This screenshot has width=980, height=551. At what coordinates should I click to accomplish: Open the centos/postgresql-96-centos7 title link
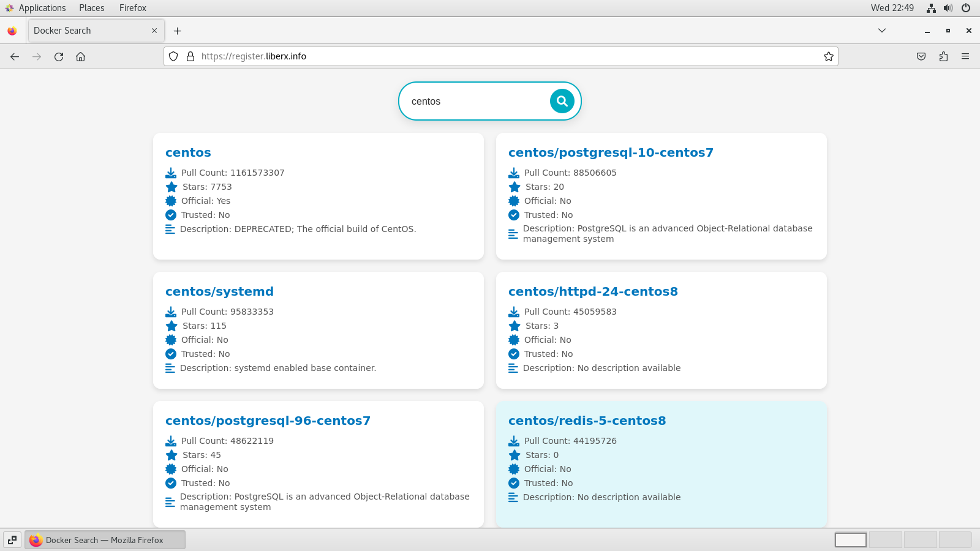click(x=268, y=421)
